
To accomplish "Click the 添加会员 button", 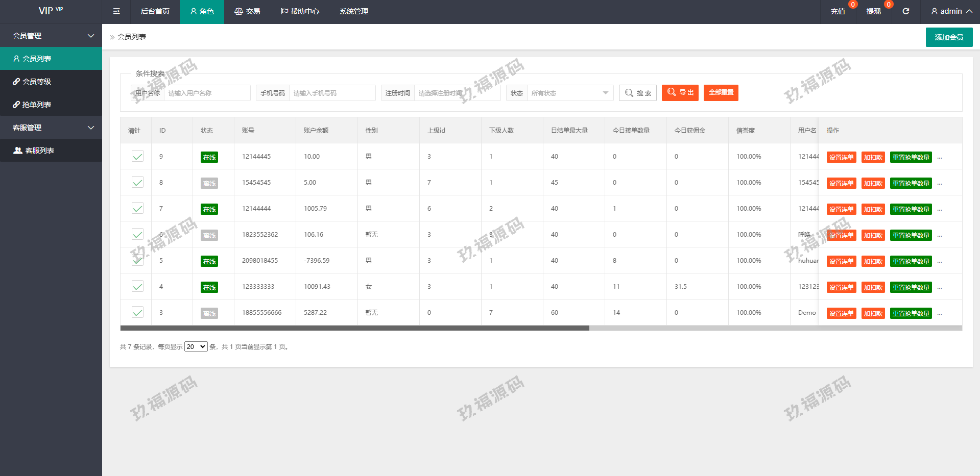I will click(x=948, y=37).
